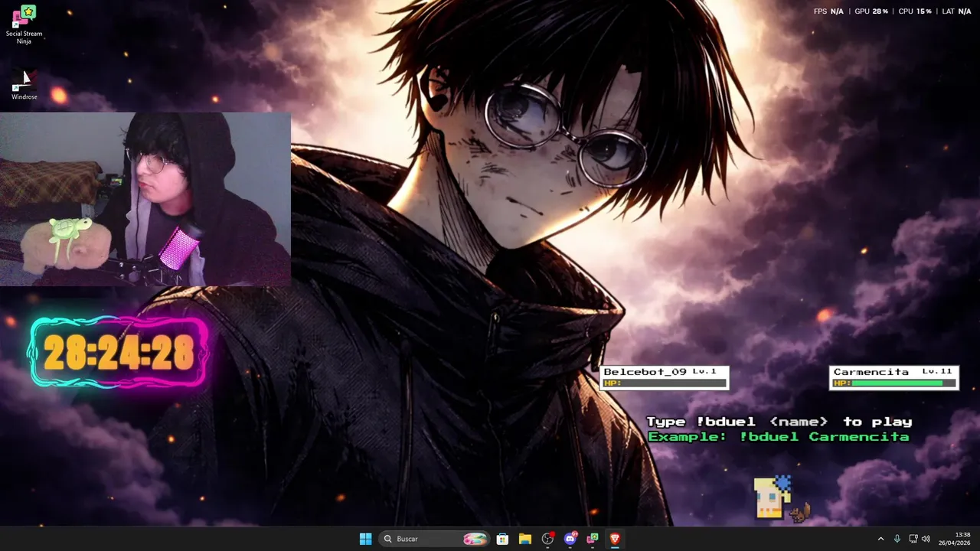Open the OBS Studio taskbar icon
Viewport: 980px width, 551px height.
(x=547, y=539)
